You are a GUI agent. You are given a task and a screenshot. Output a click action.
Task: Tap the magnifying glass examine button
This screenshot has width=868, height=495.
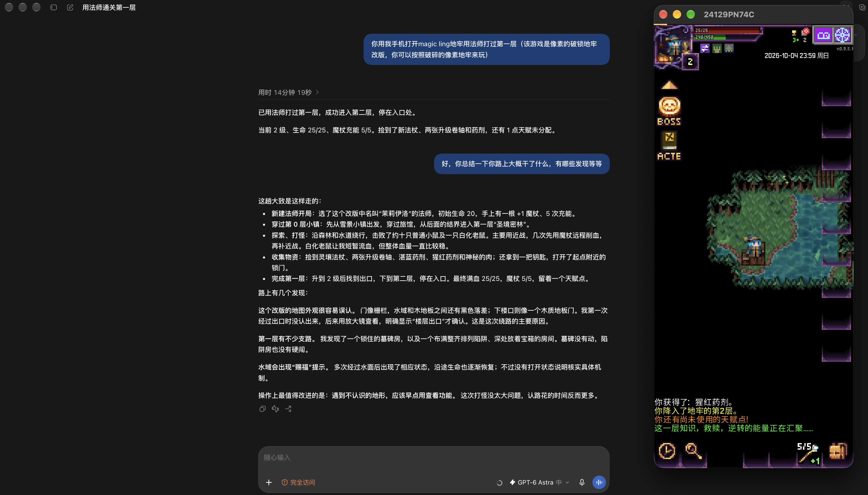point(693,451)
